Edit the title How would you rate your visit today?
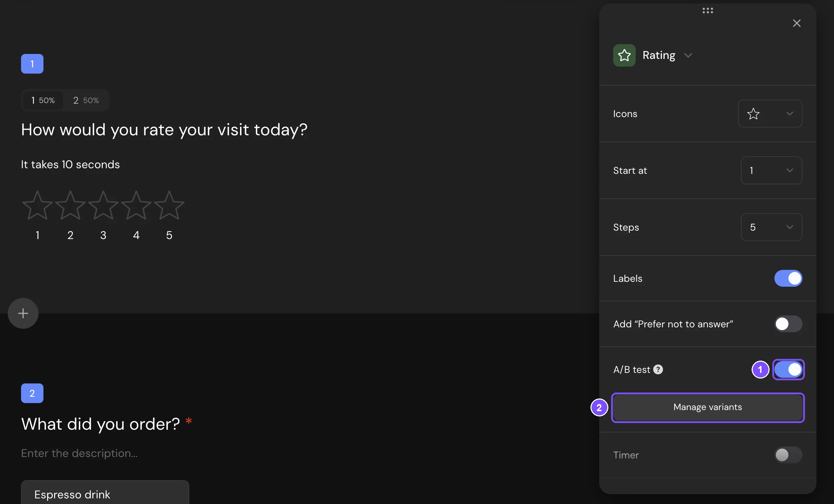834x504 pixels. (x=164, y=130)
